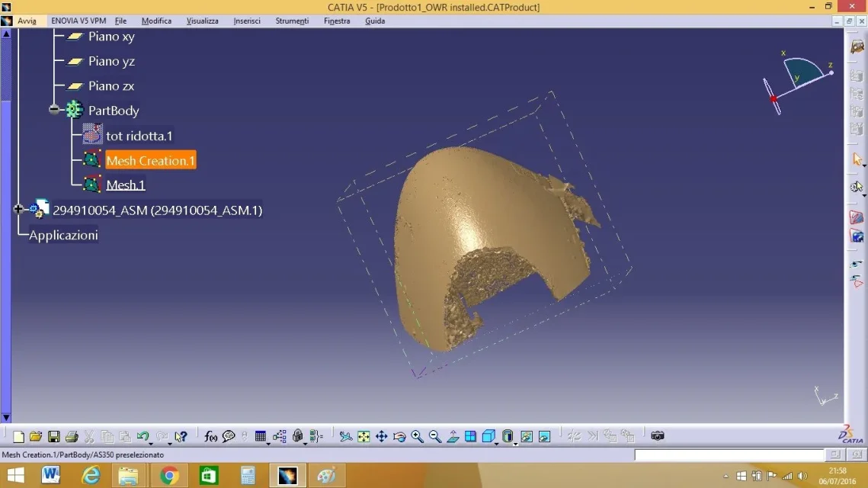The height and width of the screenshot is (488, 868).
Task: Open Google Chrome from the taskbar
Action: pyautogui.click(x=169, y=476)
